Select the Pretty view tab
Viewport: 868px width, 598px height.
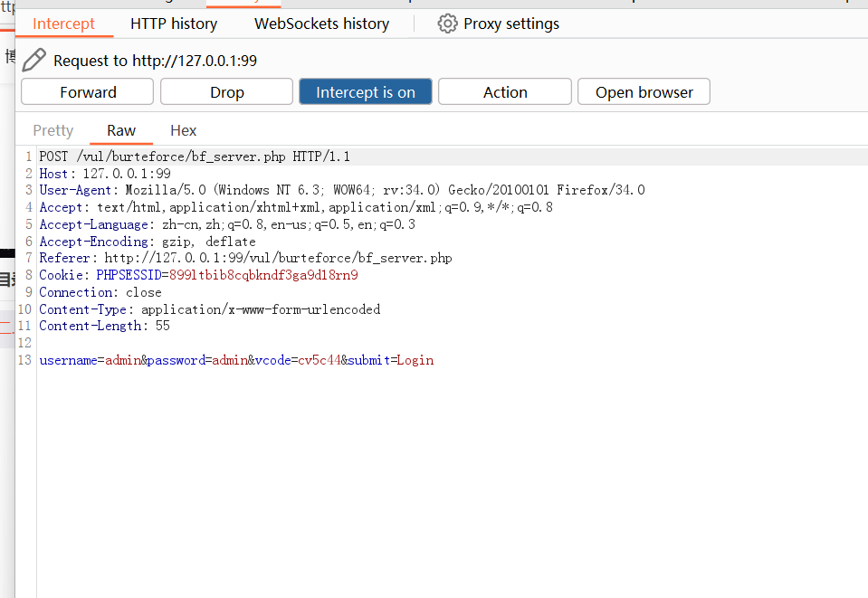53,130
